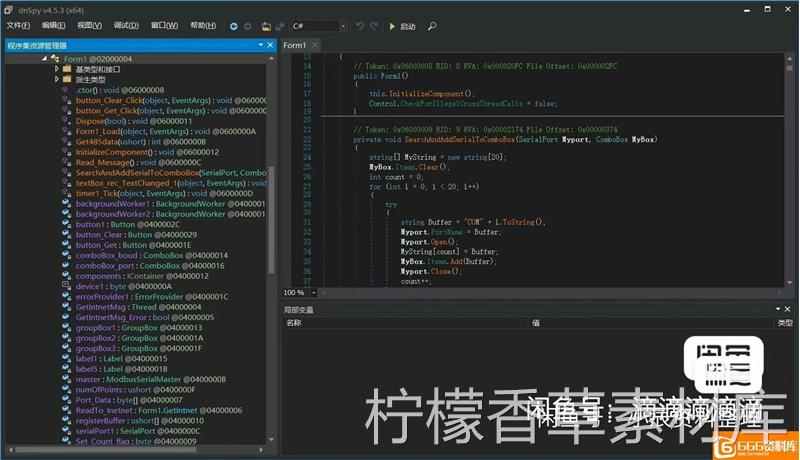This screenshot has height=460, width=800.
Task: Open the assembly explorer panel options arrow
Action: click(x=260, y=45)
